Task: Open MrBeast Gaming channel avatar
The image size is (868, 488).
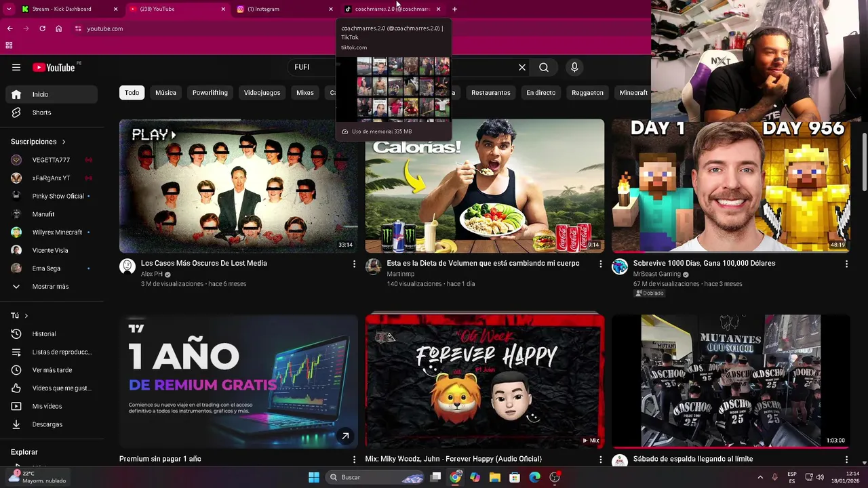Action: click(x=620, y=266)
